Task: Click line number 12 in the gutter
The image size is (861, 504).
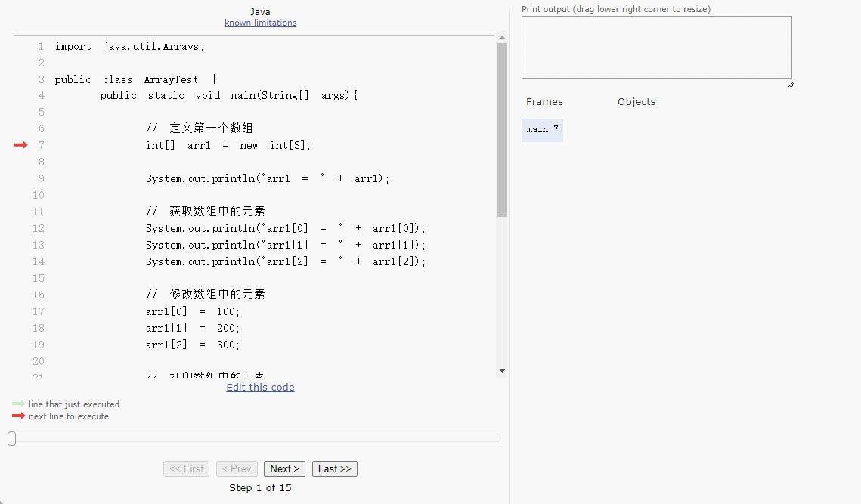Action: (38, 228)
